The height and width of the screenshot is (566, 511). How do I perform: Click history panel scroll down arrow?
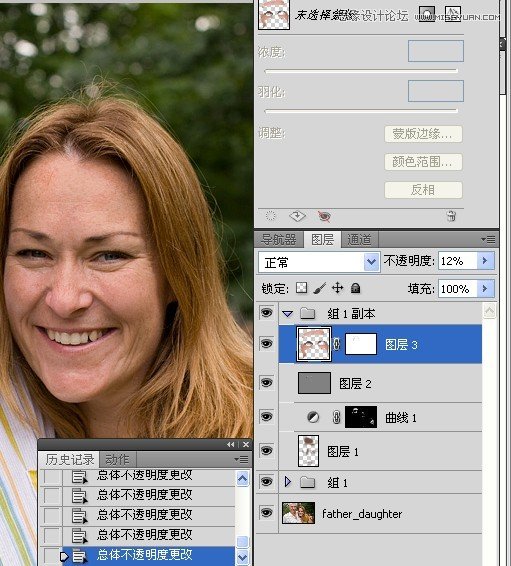242,557
